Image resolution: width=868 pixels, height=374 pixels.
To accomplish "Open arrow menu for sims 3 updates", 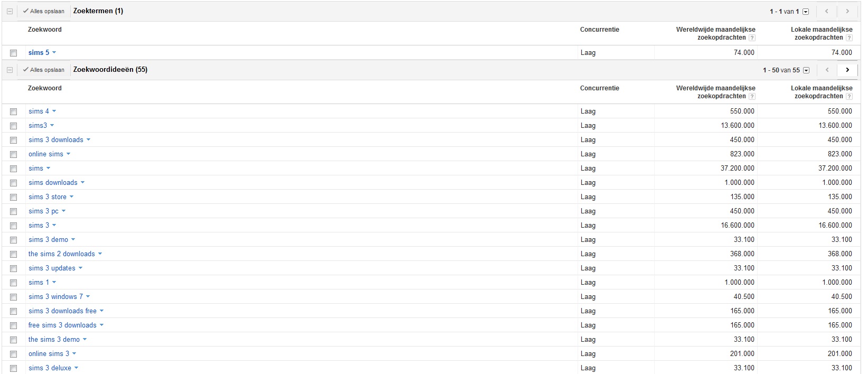I will 80,268.
